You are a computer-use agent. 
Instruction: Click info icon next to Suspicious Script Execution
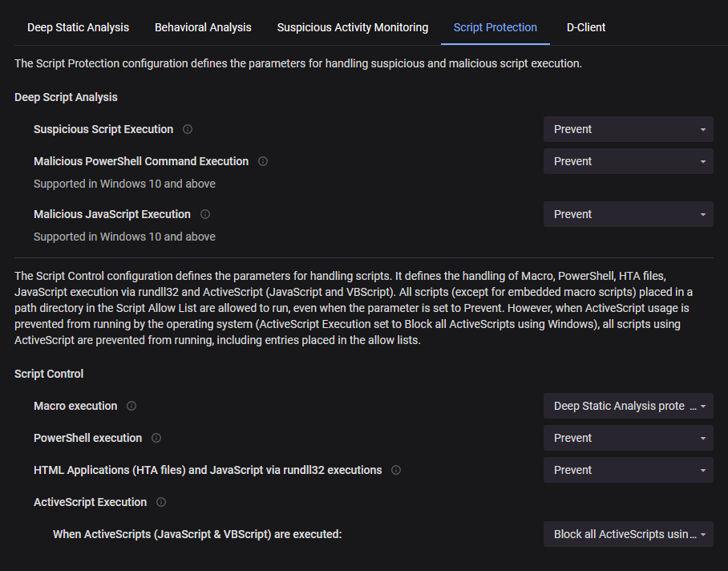pyautogui.click(x=188, y=129)
